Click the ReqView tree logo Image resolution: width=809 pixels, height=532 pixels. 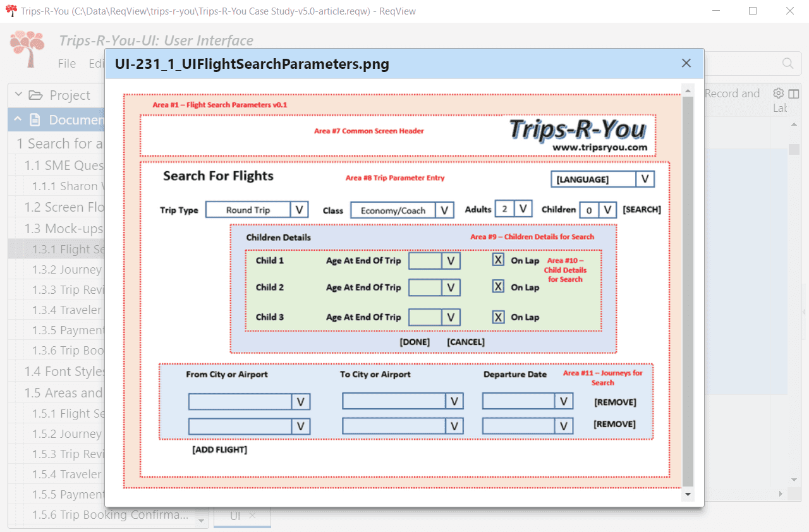coord(27,49)
